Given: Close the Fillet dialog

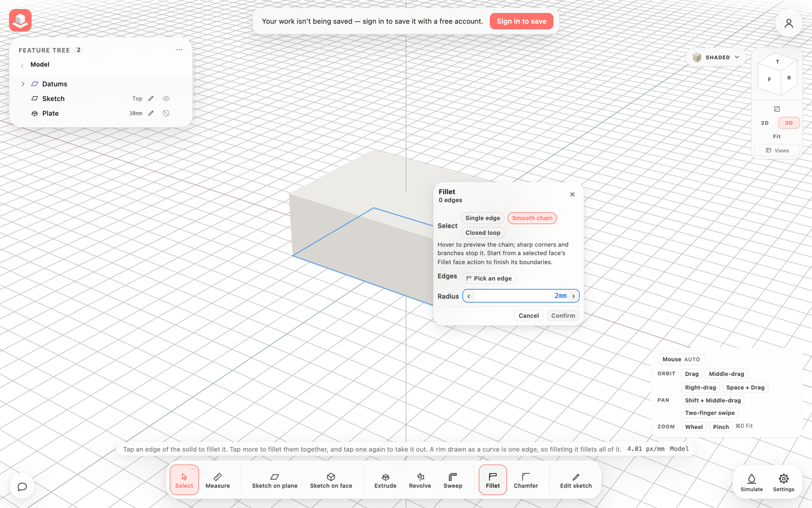Looking at the screenshot, I should pyautogui.click(x=572, y=194).
